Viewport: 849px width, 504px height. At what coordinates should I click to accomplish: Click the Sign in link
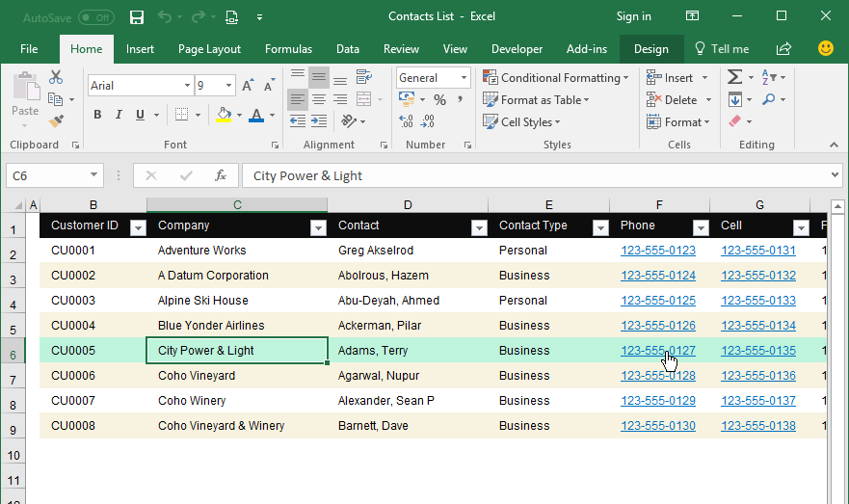[633, 16]
